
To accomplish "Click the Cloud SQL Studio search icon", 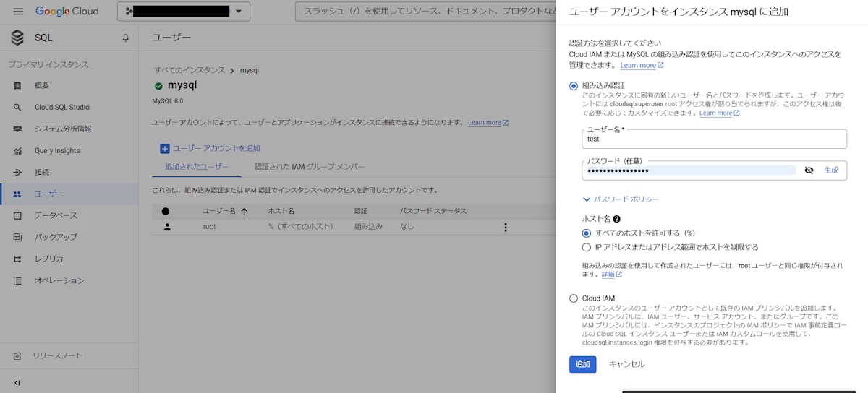I will click(x=17, y=107).
